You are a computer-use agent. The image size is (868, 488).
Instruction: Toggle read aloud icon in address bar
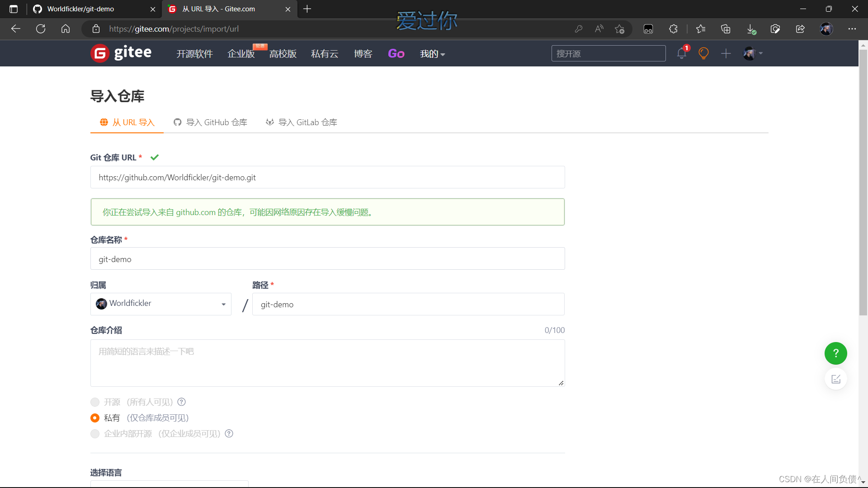point(599,29)
